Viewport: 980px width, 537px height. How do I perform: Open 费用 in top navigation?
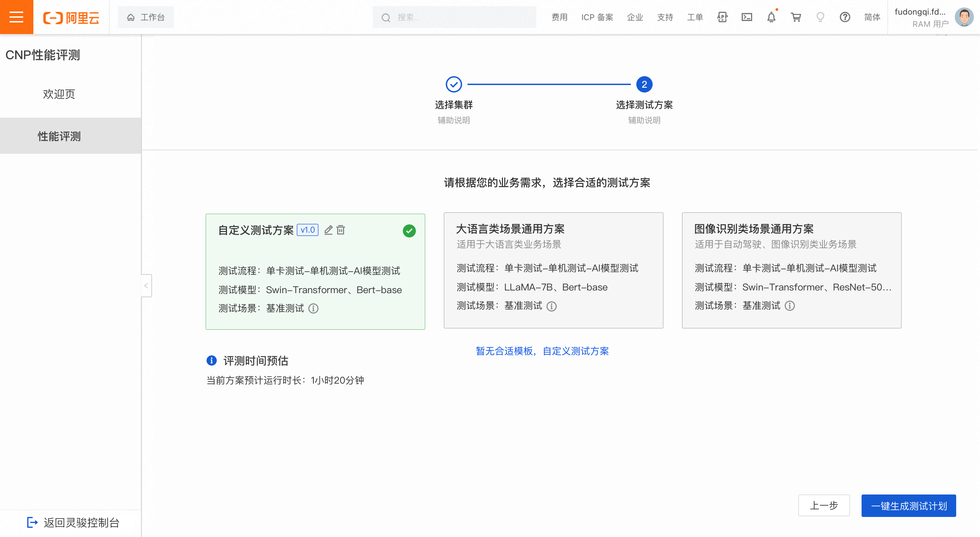pos(559,17)
